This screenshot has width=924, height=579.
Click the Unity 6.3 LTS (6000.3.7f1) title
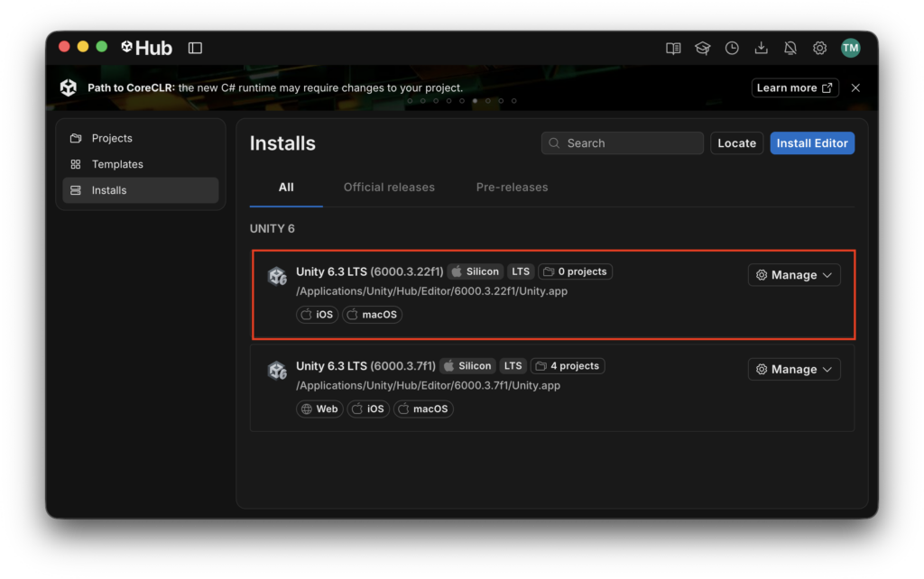[366, 366]
